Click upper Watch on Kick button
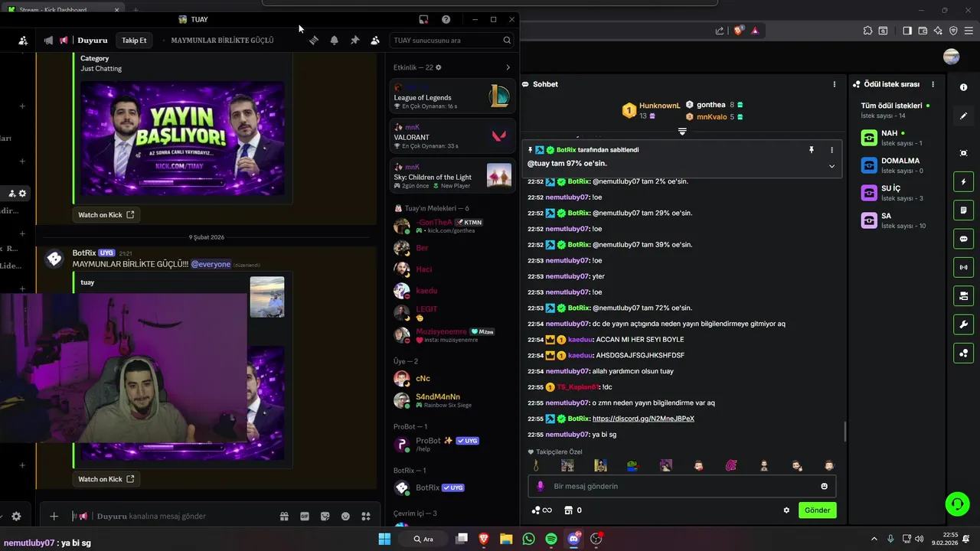 point(106,215)
